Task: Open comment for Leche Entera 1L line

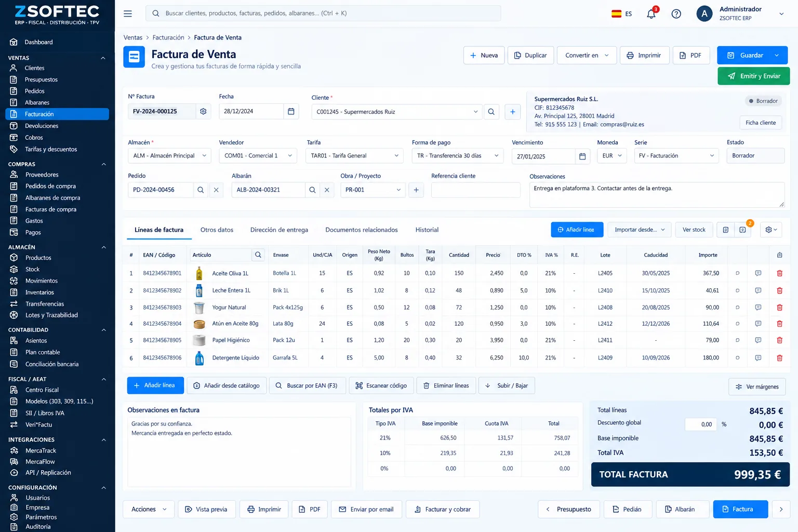Action: (x=758, y=290)
